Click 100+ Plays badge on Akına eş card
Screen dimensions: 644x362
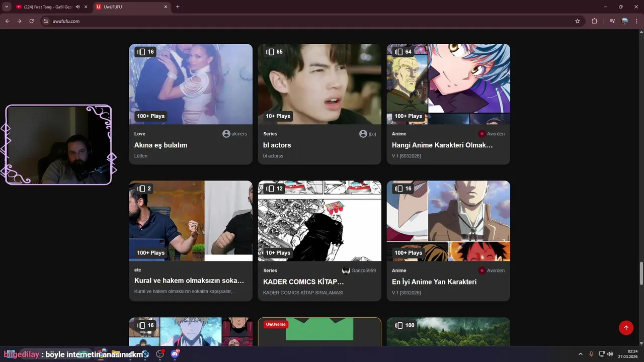pyautogui.click(x=150, y=116)
